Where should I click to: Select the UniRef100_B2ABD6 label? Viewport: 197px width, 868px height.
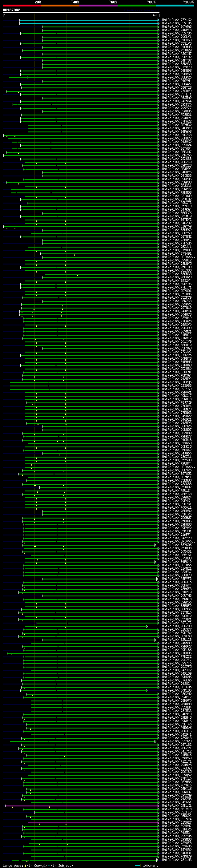click(x=177, y=111)
